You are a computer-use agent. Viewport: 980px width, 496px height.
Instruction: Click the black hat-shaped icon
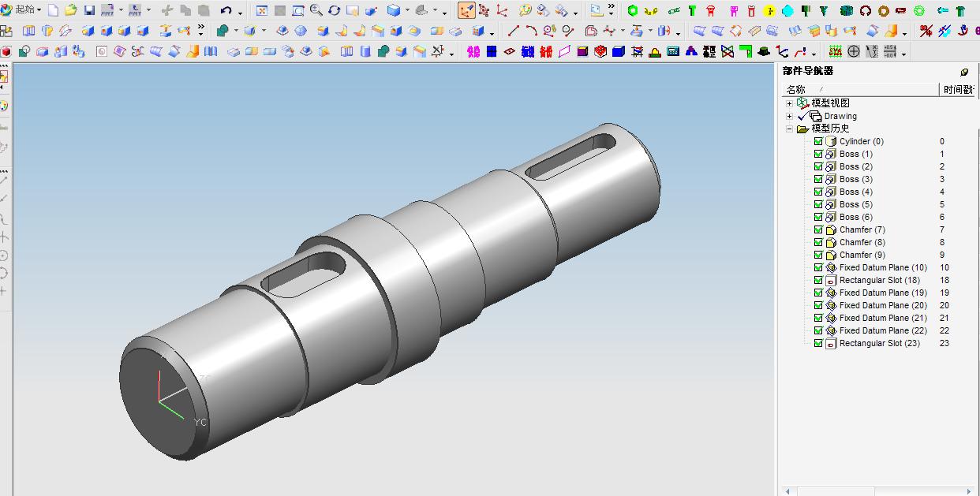click(x=763, y=51)
